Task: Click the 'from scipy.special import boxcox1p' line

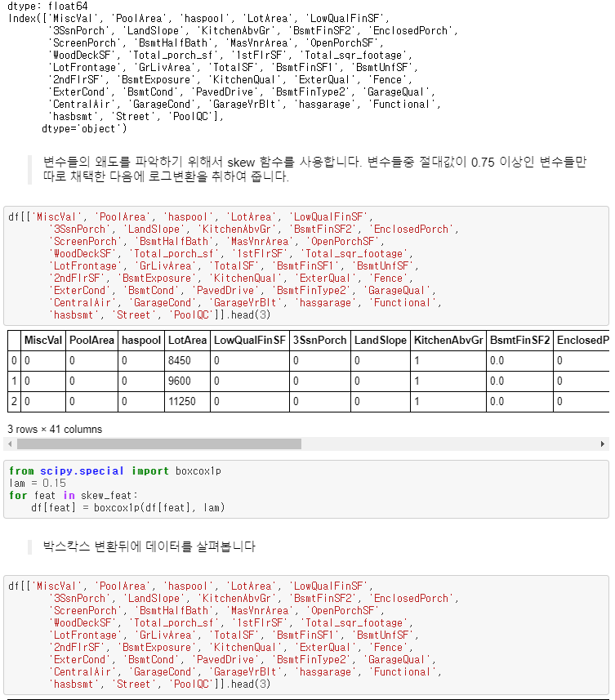Action: click(115, 471)
